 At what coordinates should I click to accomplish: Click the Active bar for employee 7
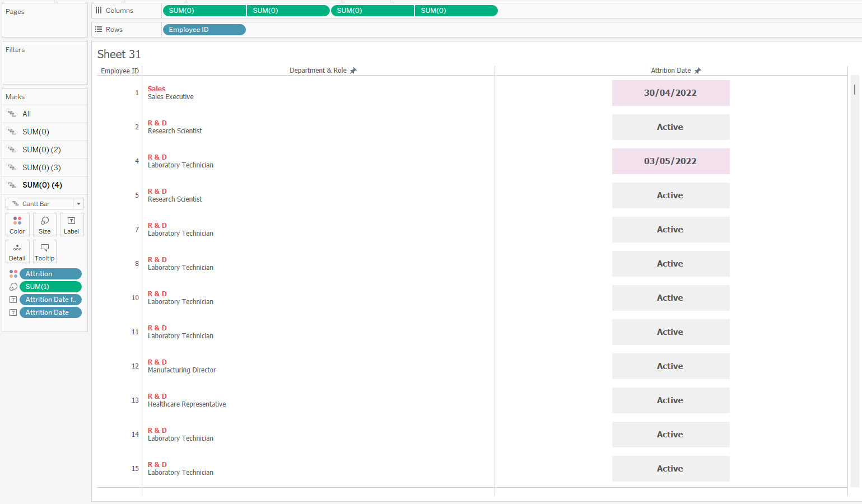pyautogui.click(x=671, y=230)
